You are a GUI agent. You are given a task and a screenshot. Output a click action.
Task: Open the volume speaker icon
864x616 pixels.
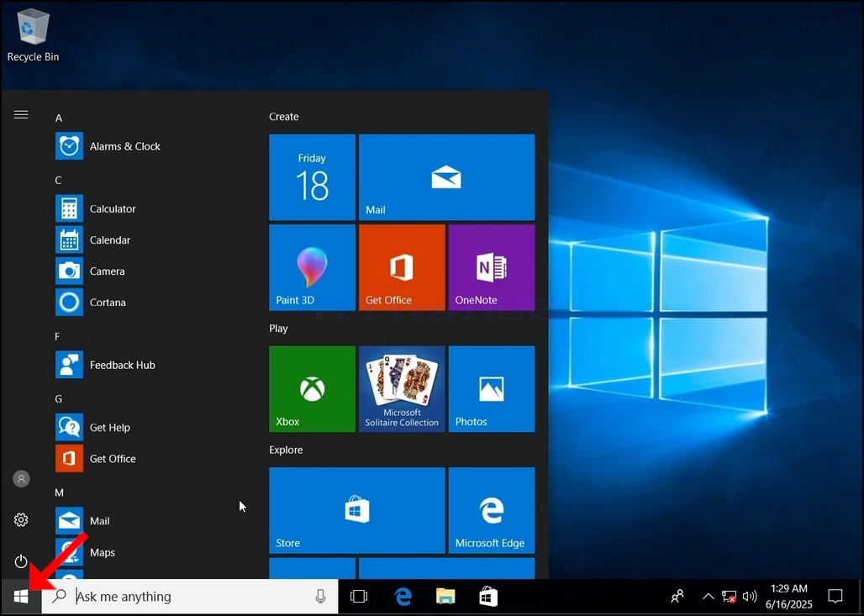click(750, 596)
